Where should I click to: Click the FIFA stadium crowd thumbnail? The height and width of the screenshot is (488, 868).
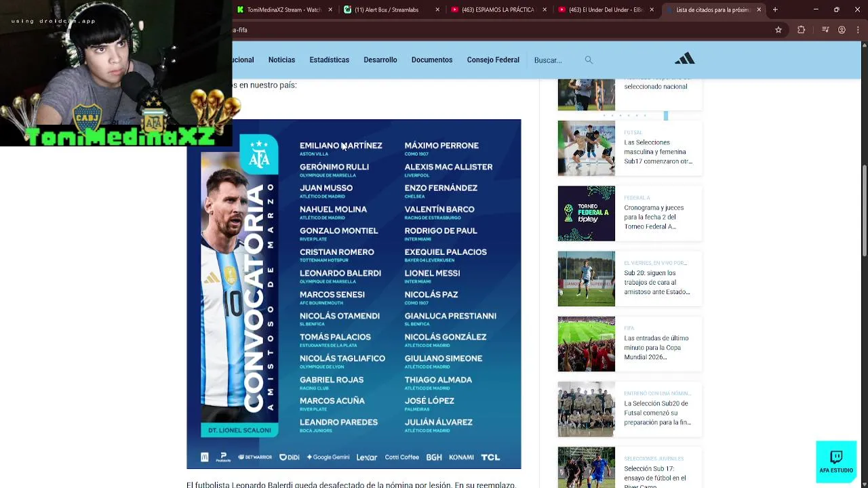click(586, 344)
